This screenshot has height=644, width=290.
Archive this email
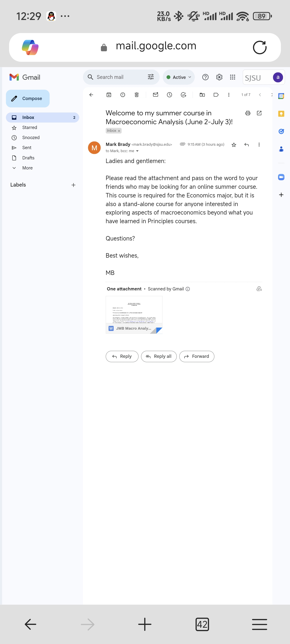109,95
